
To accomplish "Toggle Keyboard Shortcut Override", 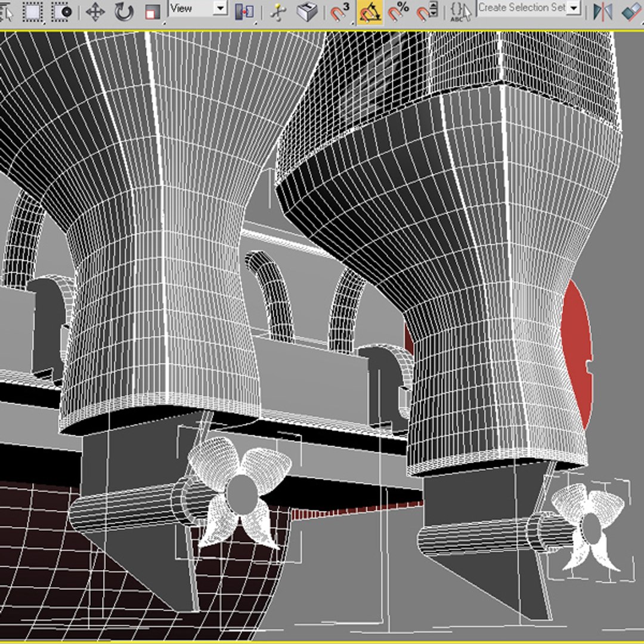I will (x=307, y=11).
